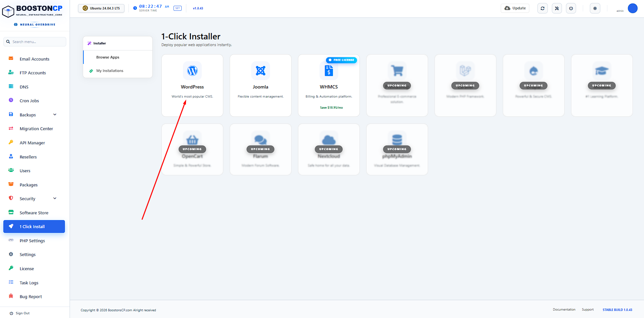Click the Drupal CMS upcoming icon
Image resolution: width=644 pixels, height=318 pixels.
click(534, 71)
